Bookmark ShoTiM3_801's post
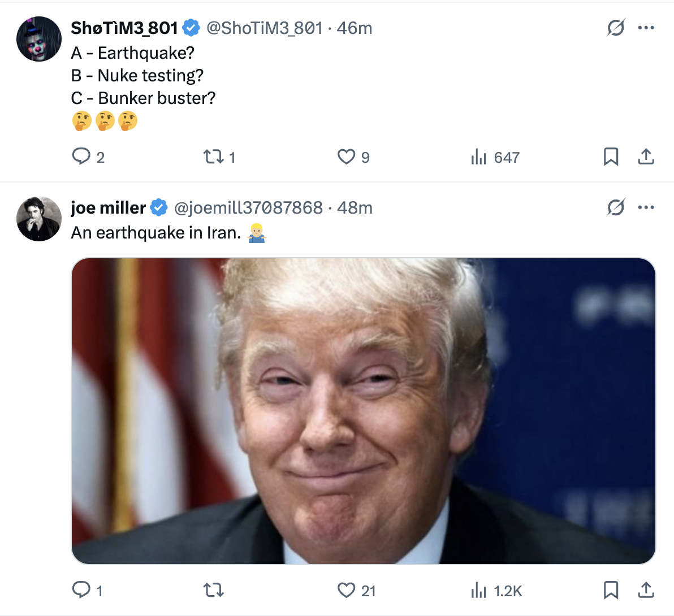Screen dimensions: 674x616 (611, 157)
